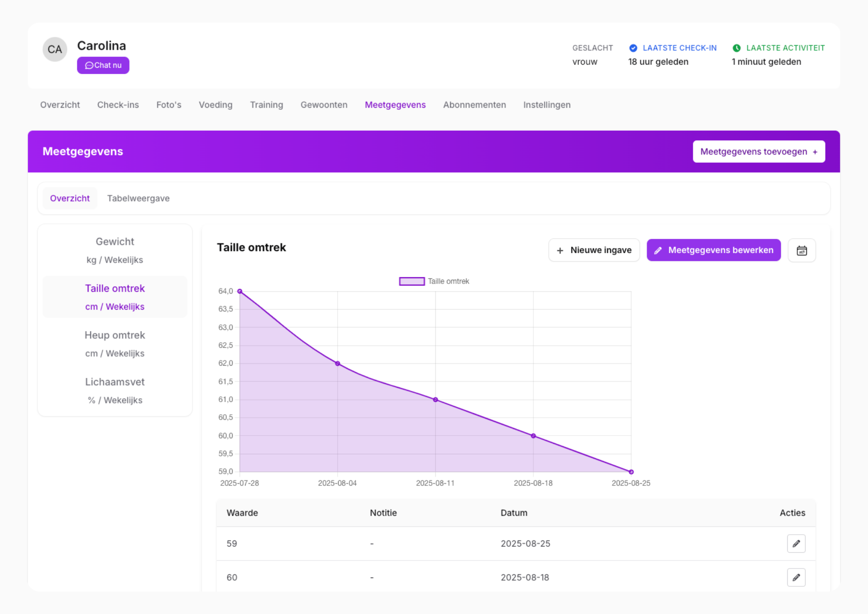
Task: Click the green last-activity clock icon
Action: click(736, 48)
